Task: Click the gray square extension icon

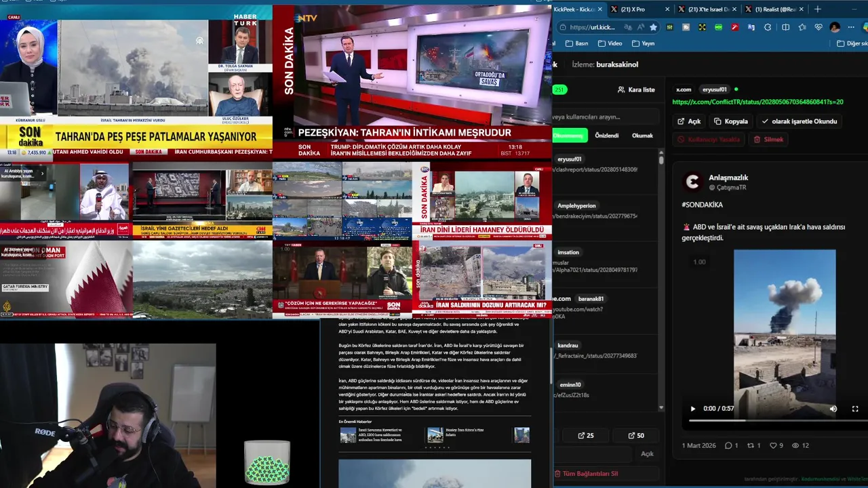Action: click(x=686, y=27)
